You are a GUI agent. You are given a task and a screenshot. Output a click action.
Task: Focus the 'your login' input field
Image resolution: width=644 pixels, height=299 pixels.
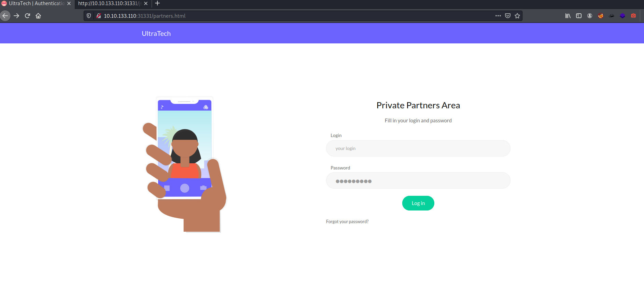click(x=418, y=148)
